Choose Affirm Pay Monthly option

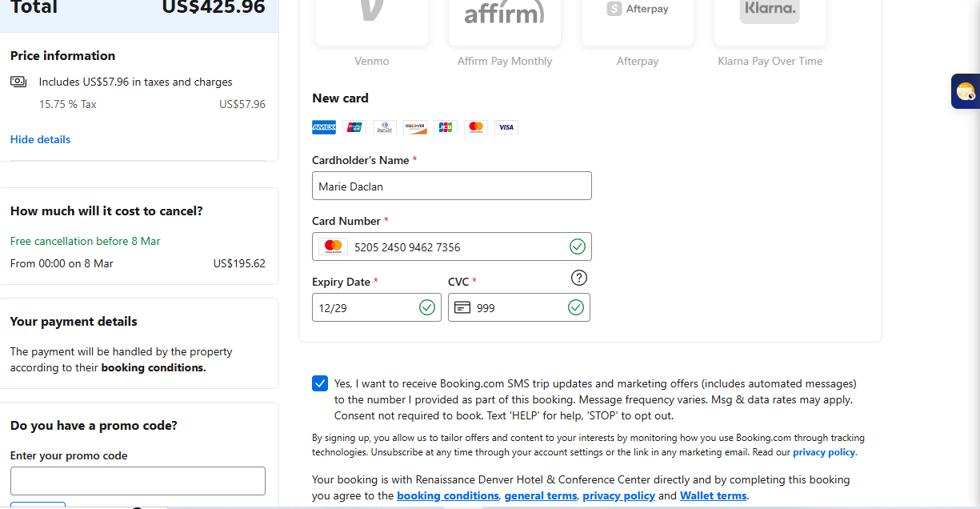coord(505,24)
